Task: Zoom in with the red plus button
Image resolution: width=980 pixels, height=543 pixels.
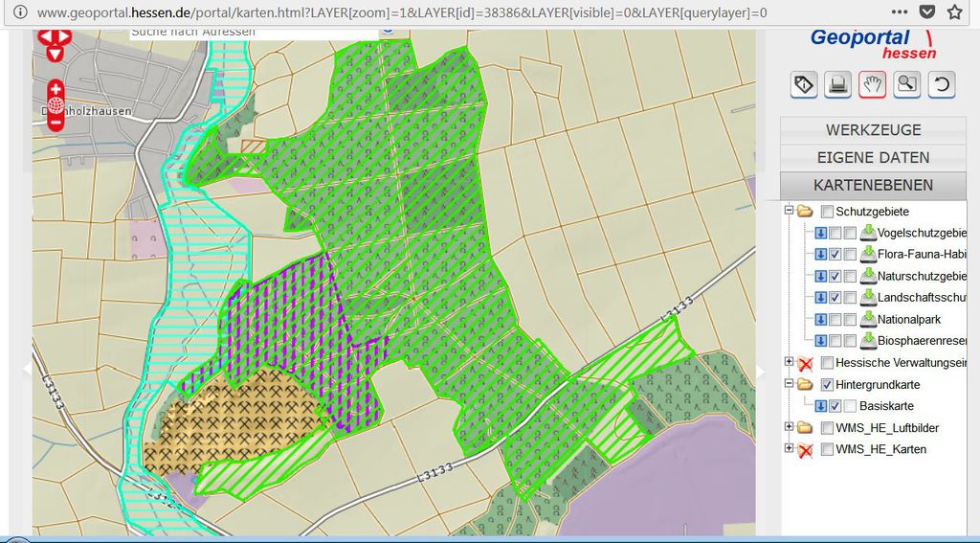Action: click(x=56, y=88)
